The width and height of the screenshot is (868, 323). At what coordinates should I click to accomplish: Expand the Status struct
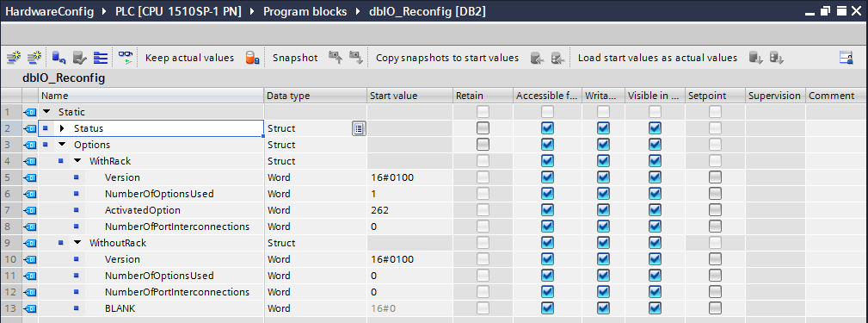click(62, 128)
